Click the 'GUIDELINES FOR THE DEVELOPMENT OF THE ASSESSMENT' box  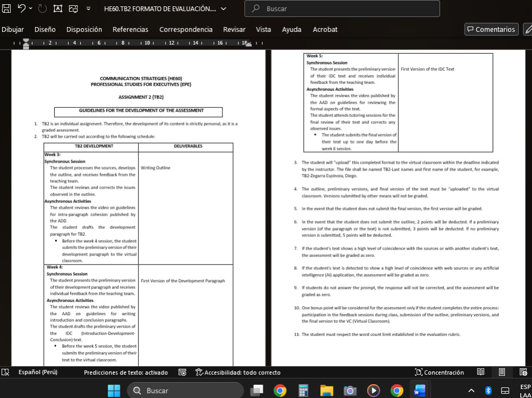point(138,112)
